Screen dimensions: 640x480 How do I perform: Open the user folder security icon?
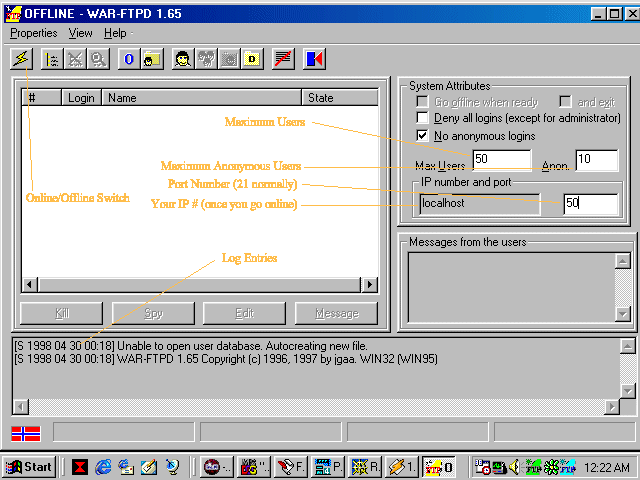(x=152, y=59)
